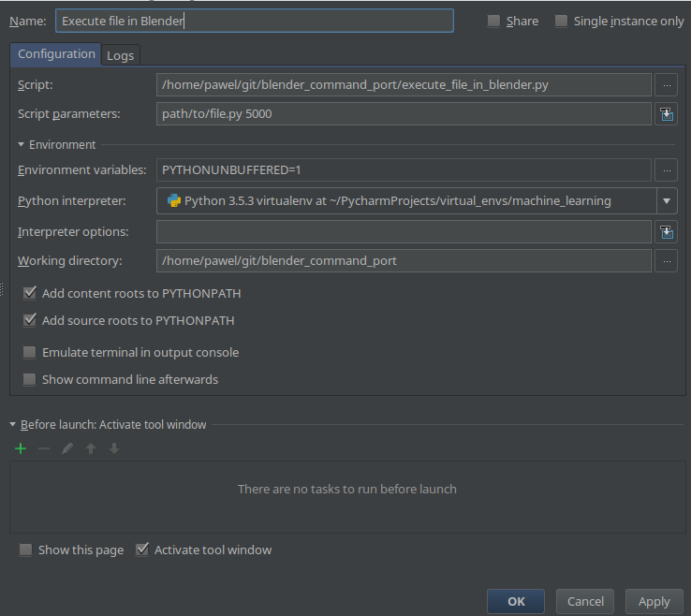Click the move task up arrow
691x616 pixels.
[x=91, y=448]
